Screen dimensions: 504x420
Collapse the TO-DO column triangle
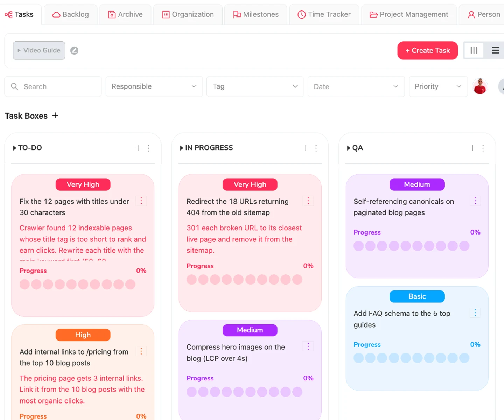pyautogui.click(x=14, y=148)
